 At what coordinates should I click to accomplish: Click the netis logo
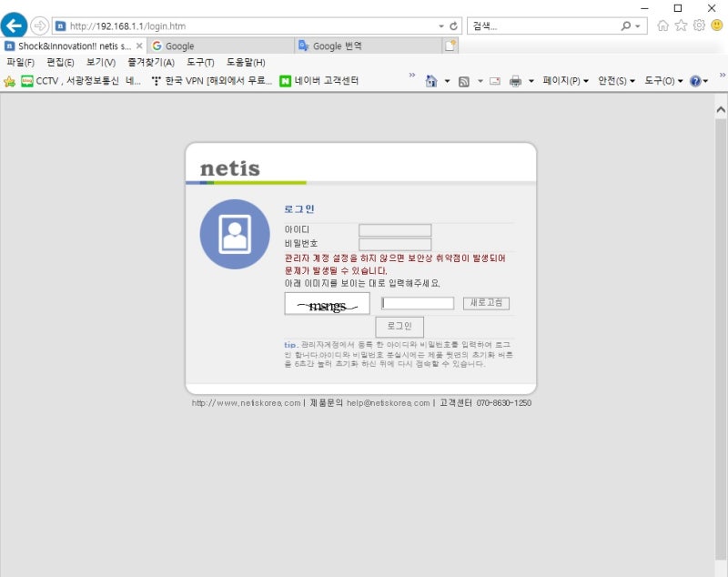pyautogui.click(x=230, y=168)
